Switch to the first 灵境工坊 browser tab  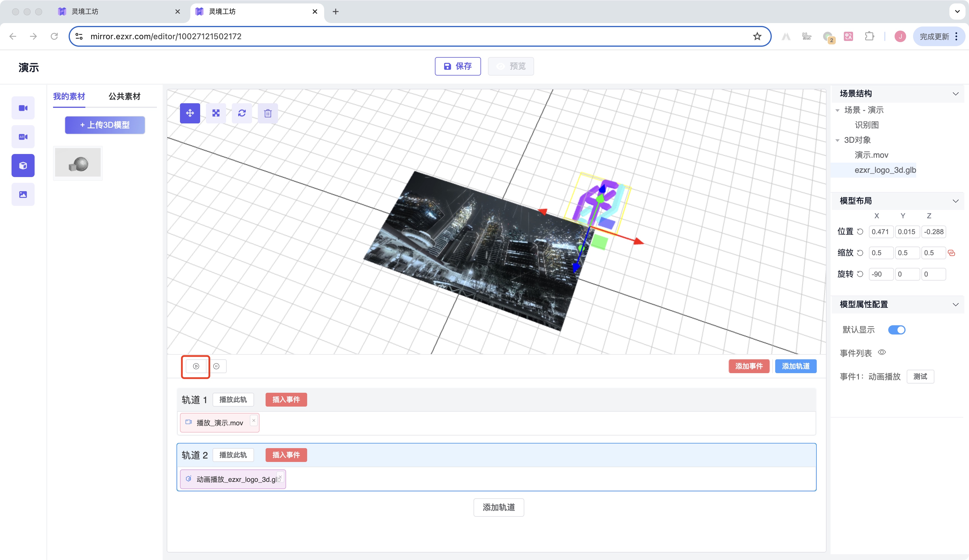click(119, 12)
